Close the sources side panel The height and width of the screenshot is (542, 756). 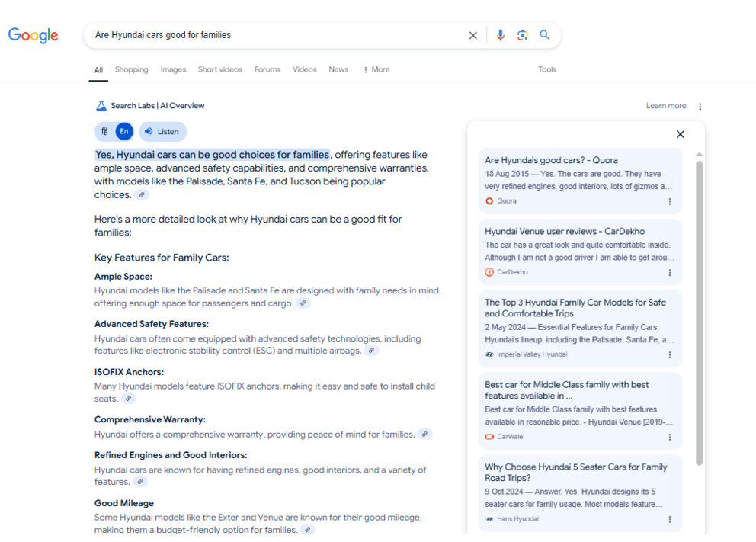coord(681,134)
